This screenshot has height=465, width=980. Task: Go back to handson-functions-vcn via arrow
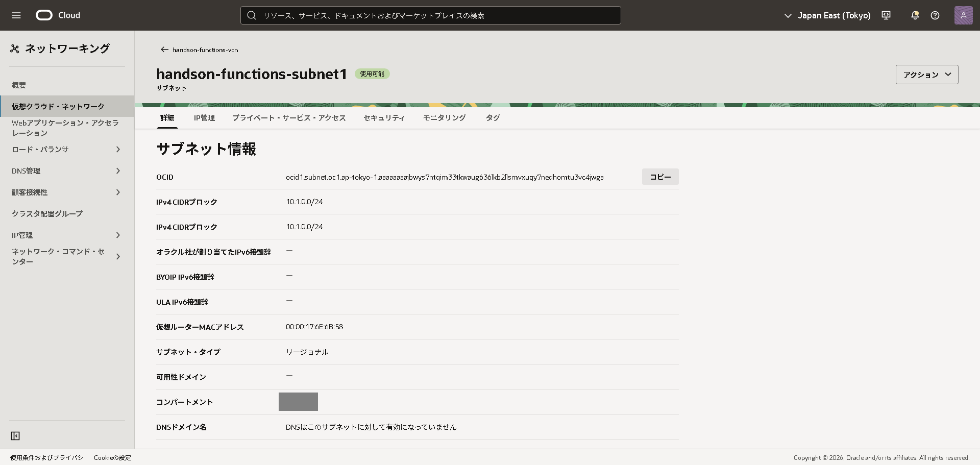[x=164, y=50]
